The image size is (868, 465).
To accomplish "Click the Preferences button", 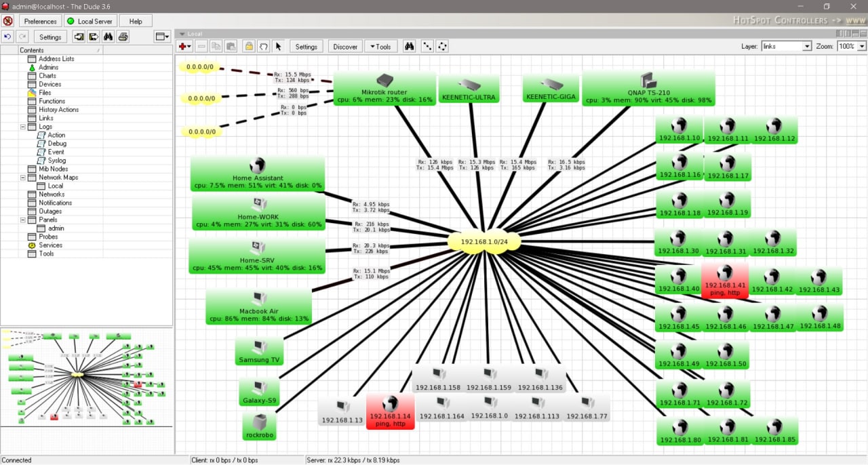I will [x=40, y=21].
